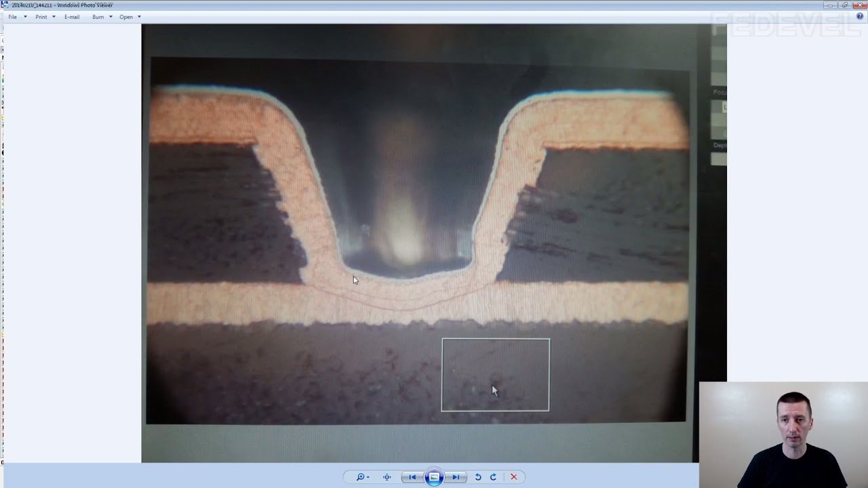Rotate the photo counterclockwise
This screenshot has height=488, width=868.
click(x=478, y=477)
